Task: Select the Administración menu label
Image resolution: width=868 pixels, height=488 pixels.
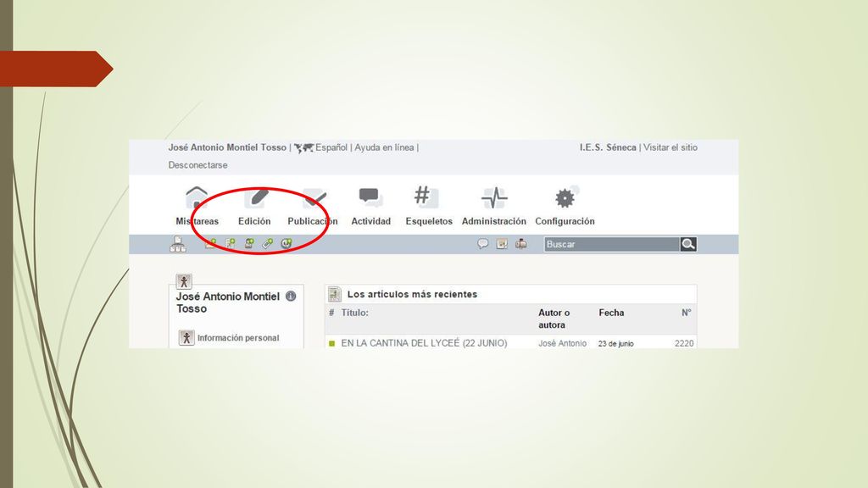Action: [494, 221]
